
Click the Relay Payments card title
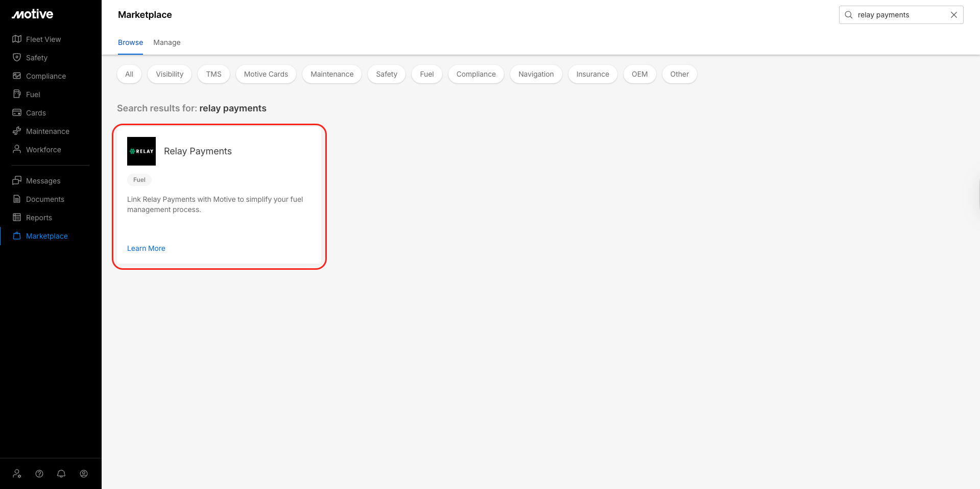click(198, 151)
